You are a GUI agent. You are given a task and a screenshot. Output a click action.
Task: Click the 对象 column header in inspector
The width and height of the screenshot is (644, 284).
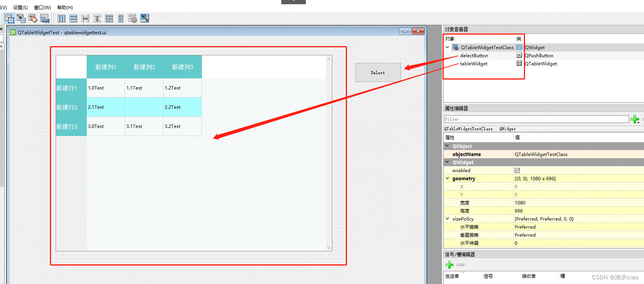pyautogui.click(x=479, y=39)
